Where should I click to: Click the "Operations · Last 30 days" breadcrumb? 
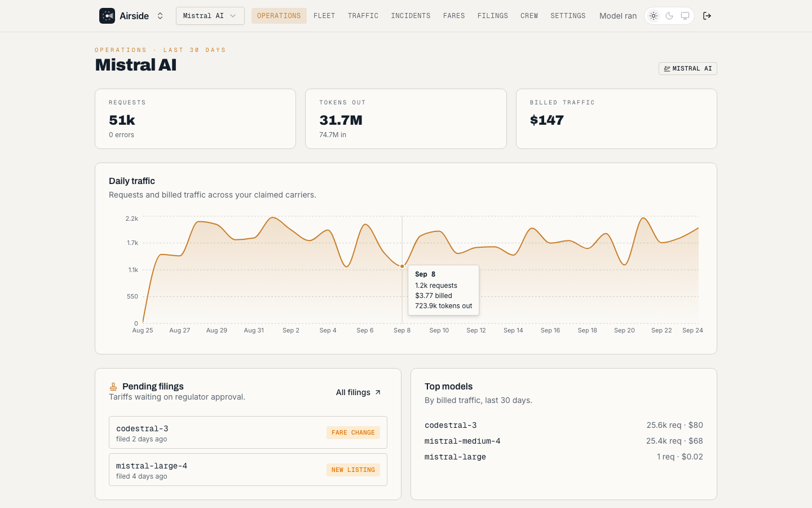tap(161, 50)
